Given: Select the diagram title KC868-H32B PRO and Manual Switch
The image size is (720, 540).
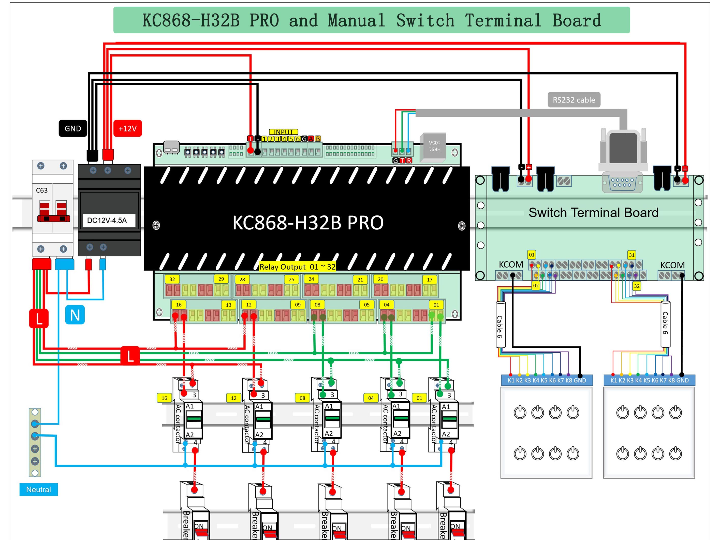Looking at the screenshot, I should click(371, 20).
